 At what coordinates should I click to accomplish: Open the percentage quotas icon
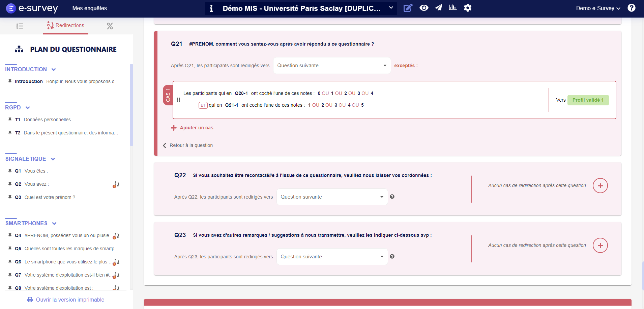[110, 26]
